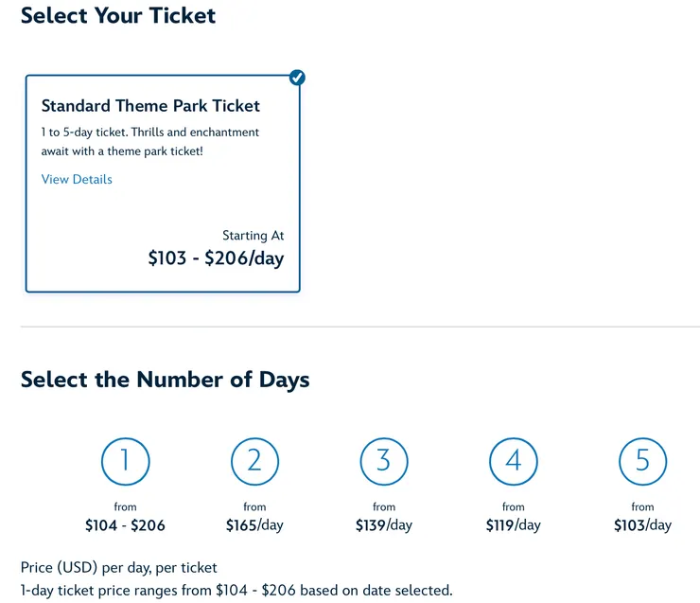Choose the 1-day circle option
The width and height of the screenshot is (700, 603).
[125, 461]
